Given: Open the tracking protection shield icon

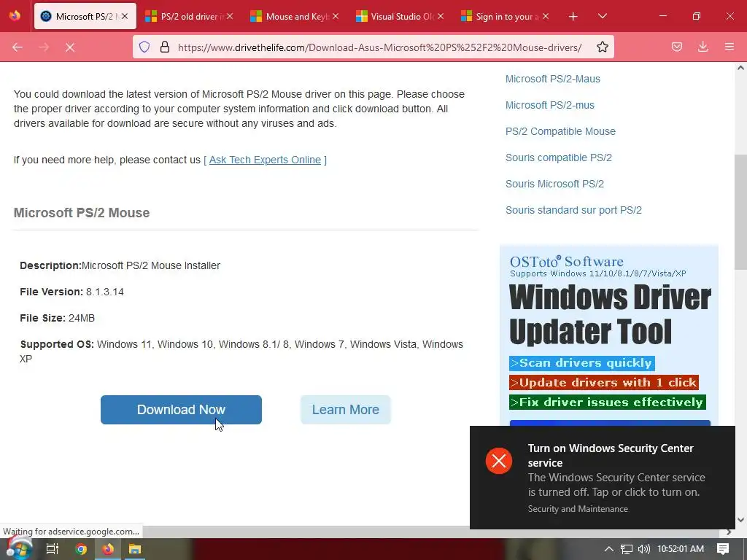Looking at the screenshot, I should tap(144, 47).
